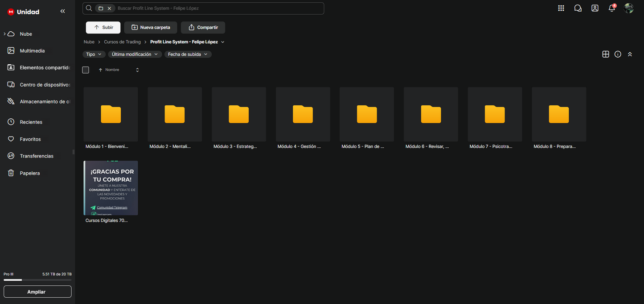The height and width of the screenshot is (304, 644).
Task: Open the Fecha de subida dropdown
Action: 188,54
